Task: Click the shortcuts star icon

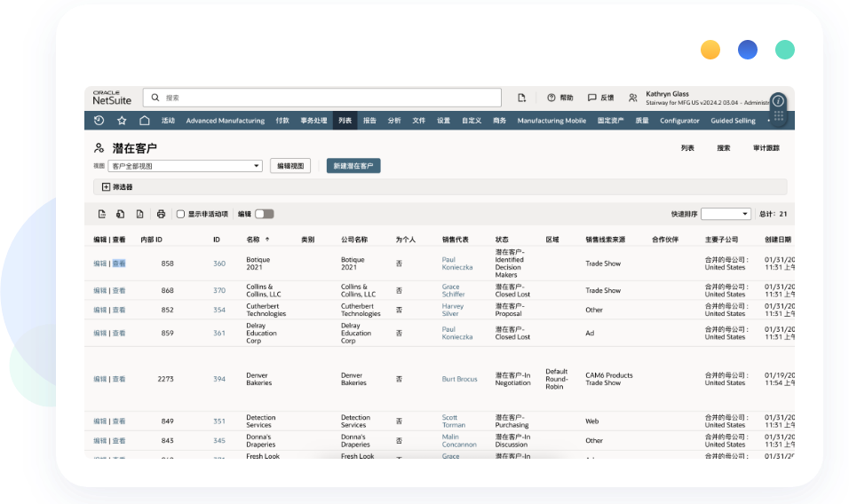Action: coord(122,121)
